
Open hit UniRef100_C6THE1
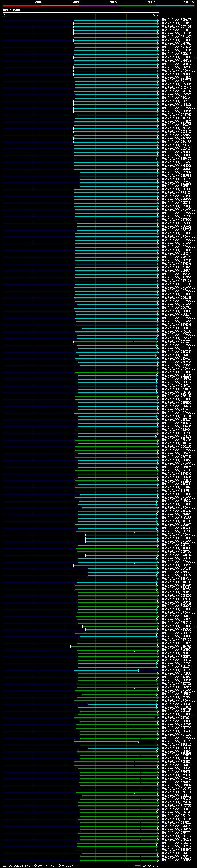point(177,30)
